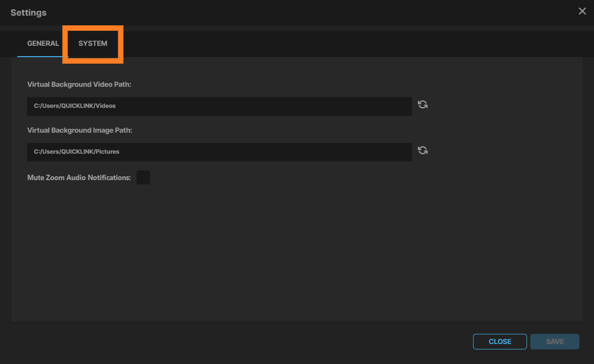Reset the Virtual Background Video Path
The height and width of the screenshot is (364, 594).
[x=423, y=105]
